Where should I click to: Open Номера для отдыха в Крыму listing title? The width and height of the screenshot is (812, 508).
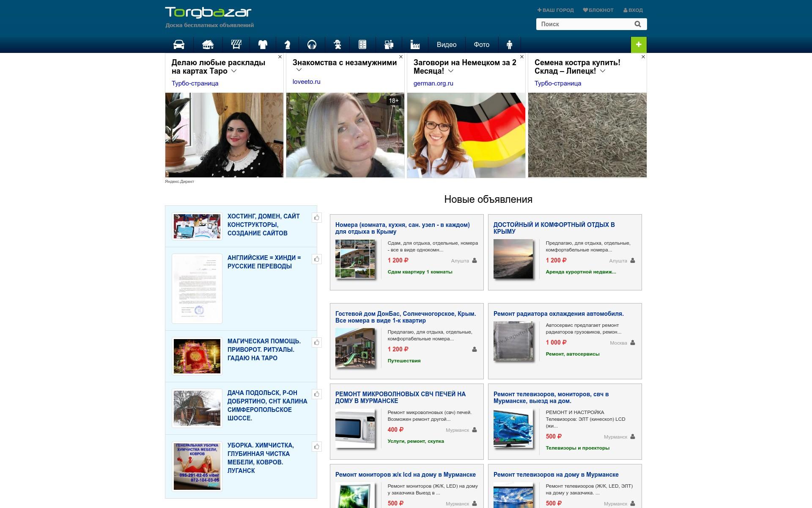[403, 228]
